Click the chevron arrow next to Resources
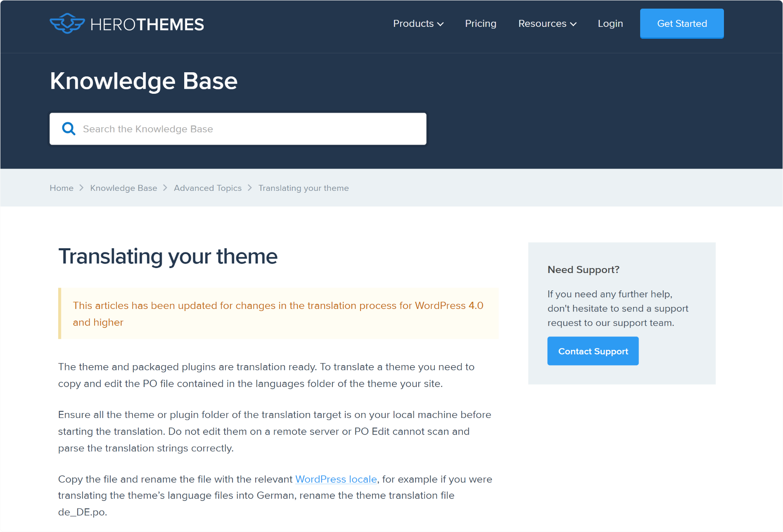 coord(573,24)
